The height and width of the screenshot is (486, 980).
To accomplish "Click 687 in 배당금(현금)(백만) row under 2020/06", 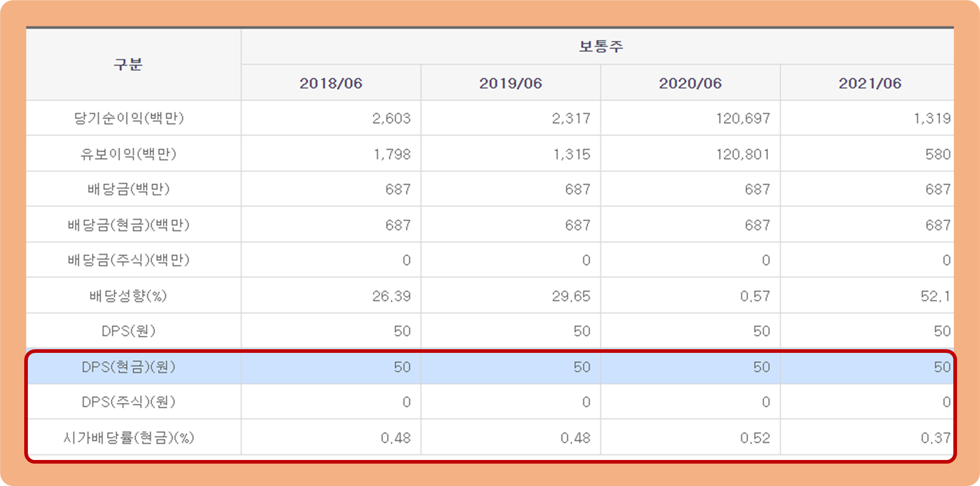I will pyautogui.click(x=758, y=225).
